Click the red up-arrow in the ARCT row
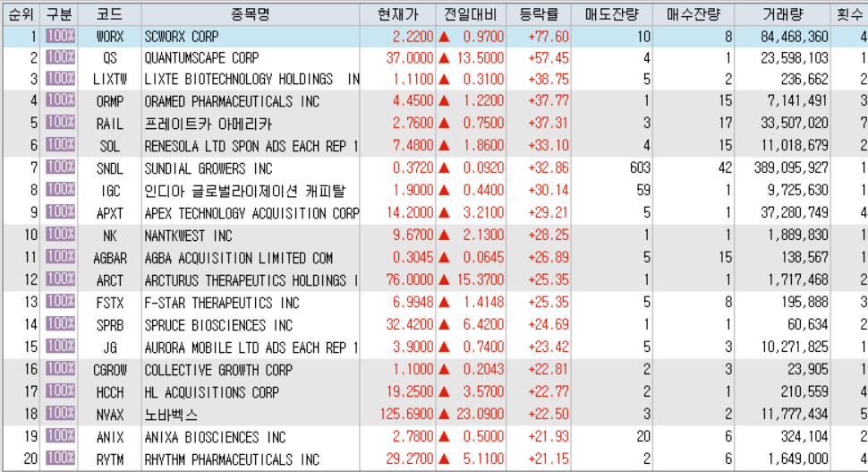The width and height of the screenshot is (868, 472). pyautogui.click(x=444, y=280)
